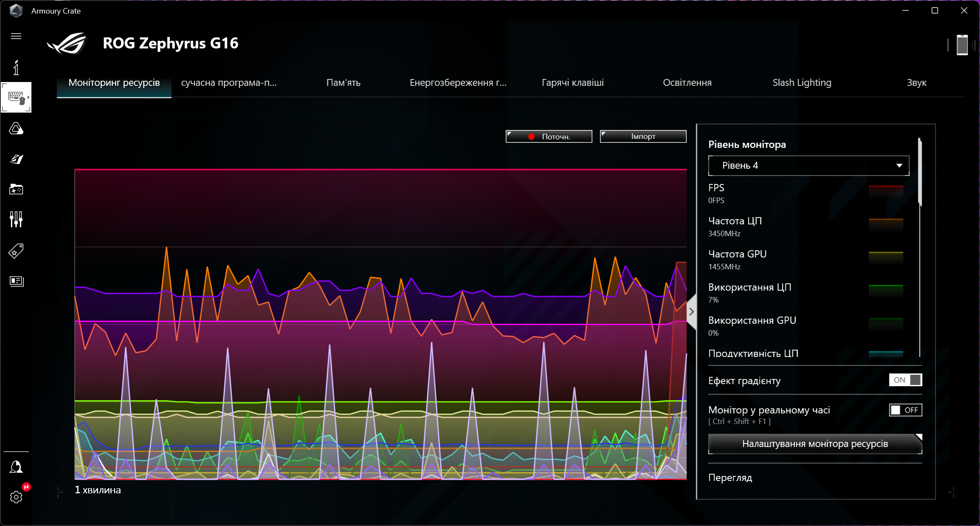Open the Featured deals tag icon
The image size is (980, 526).
(16, 251)
